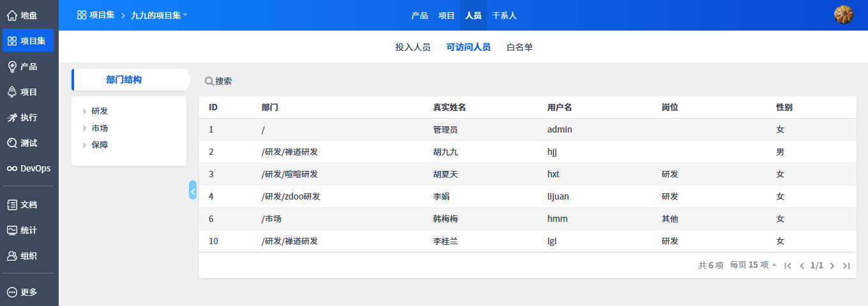Click the user avatar in top right
Image resolution: width=868 pixels, height=306 pixels.
pyautogui.click(x=843, y=15)
